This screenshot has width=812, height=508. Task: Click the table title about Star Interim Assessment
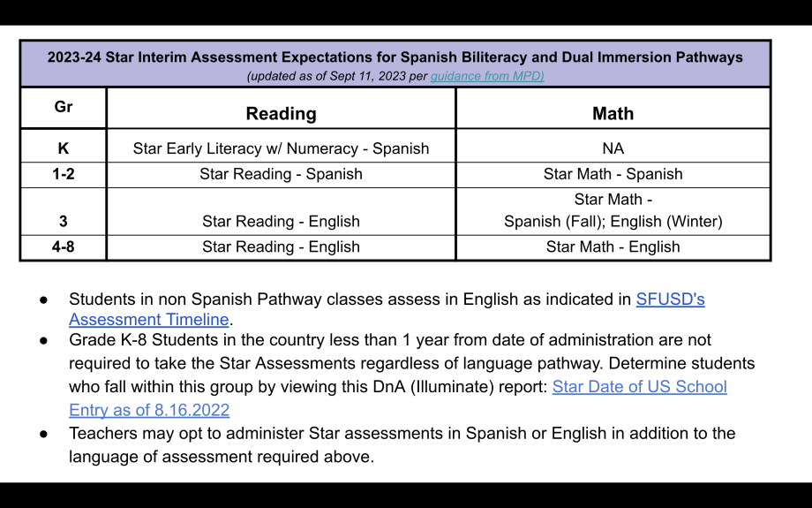coord(395,57)
